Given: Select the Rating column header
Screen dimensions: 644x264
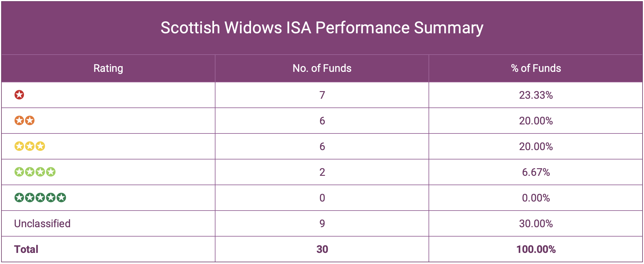Looking at the screenshot, I should [108, 68].
